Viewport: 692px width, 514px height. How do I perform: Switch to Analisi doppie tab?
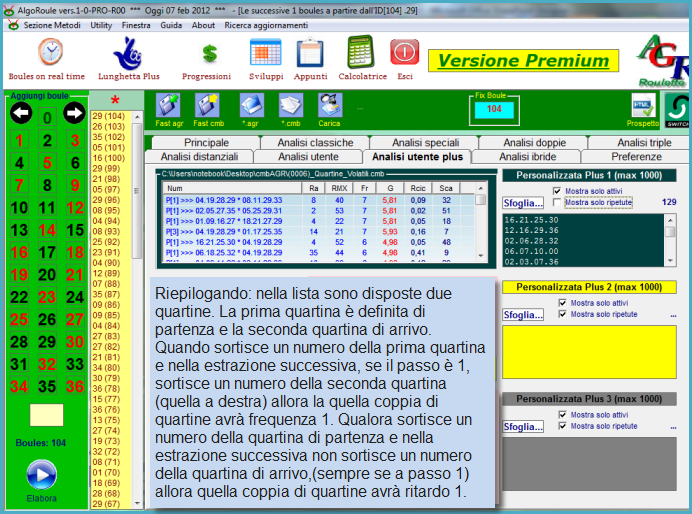(534, 143)
